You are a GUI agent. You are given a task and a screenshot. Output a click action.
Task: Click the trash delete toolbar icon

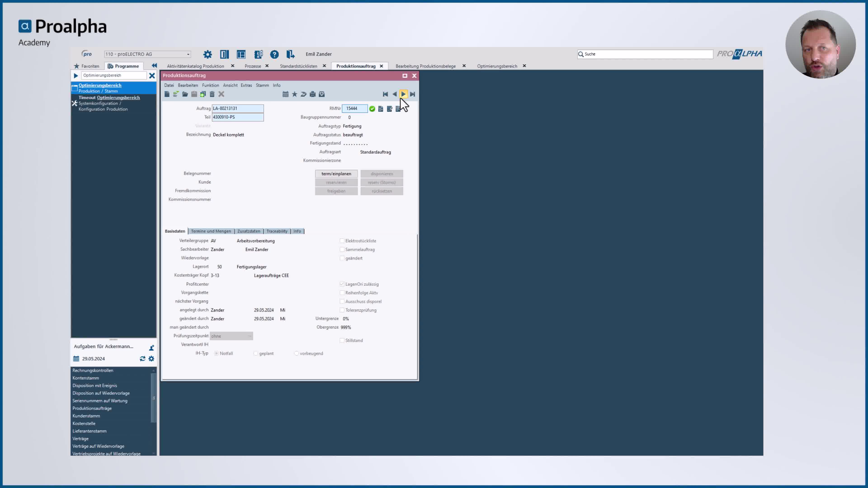click(x=212, y=94)
